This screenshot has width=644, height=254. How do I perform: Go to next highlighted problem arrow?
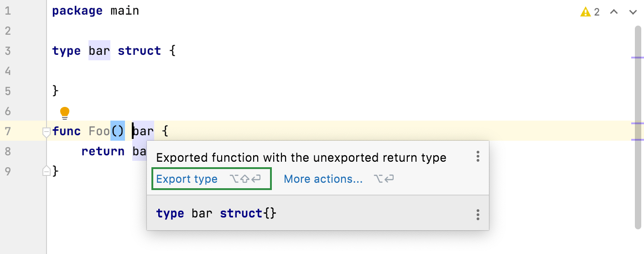(x=633, y=12)
